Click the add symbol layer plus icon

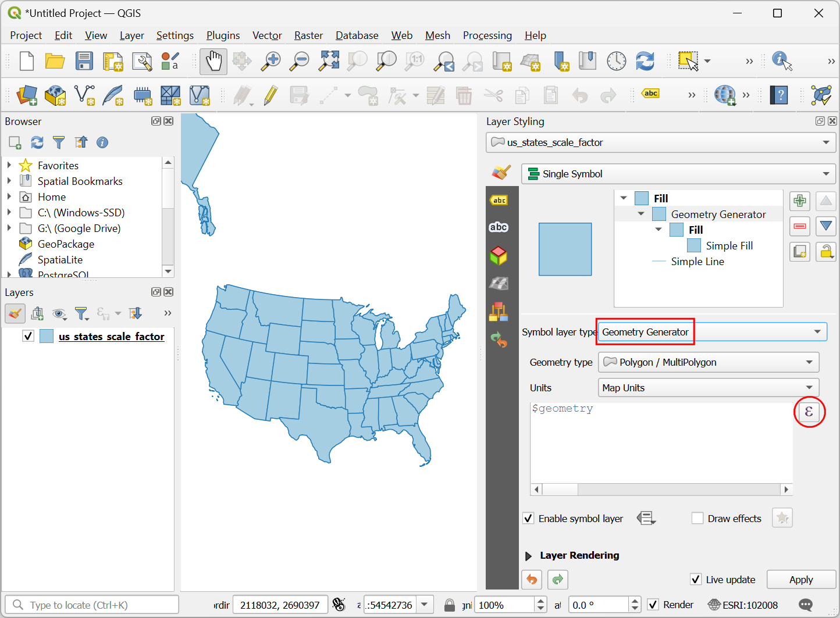pos(800,201)
